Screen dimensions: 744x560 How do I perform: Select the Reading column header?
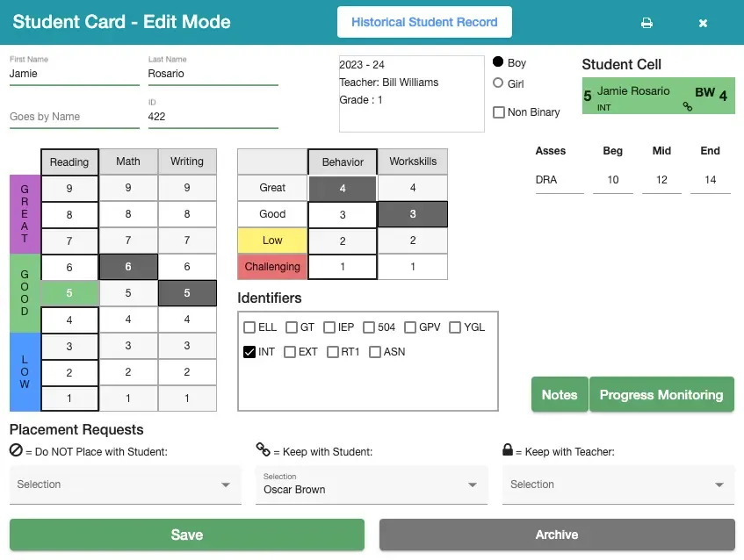tap(69, 162)
